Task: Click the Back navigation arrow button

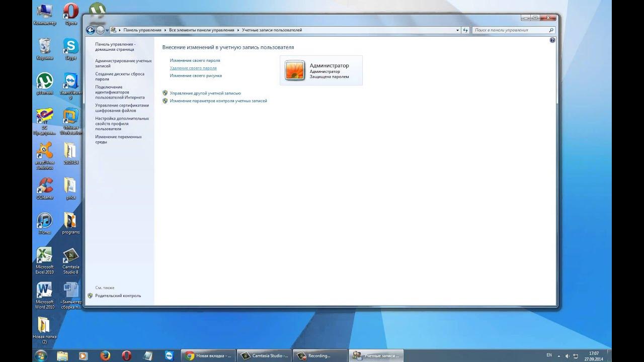Action: click(x=91, y=30)
